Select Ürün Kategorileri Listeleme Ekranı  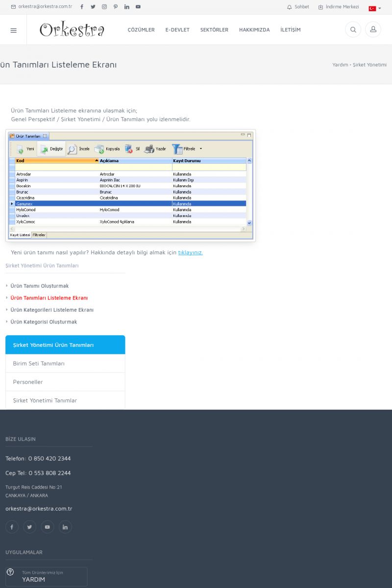[52, 310]
